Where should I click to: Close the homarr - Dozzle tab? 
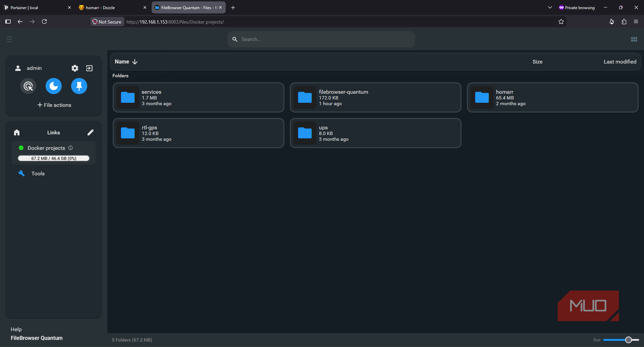click(145, 7)
